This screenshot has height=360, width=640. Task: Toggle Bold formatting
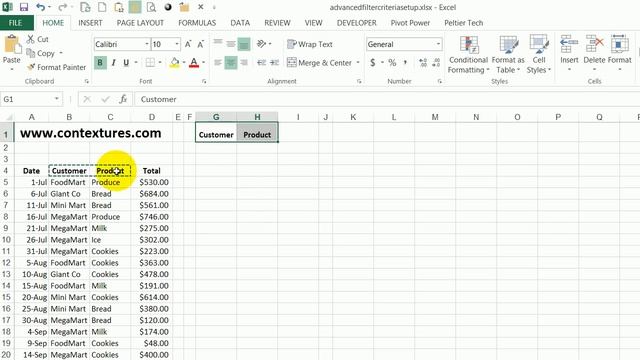[100, 62]
